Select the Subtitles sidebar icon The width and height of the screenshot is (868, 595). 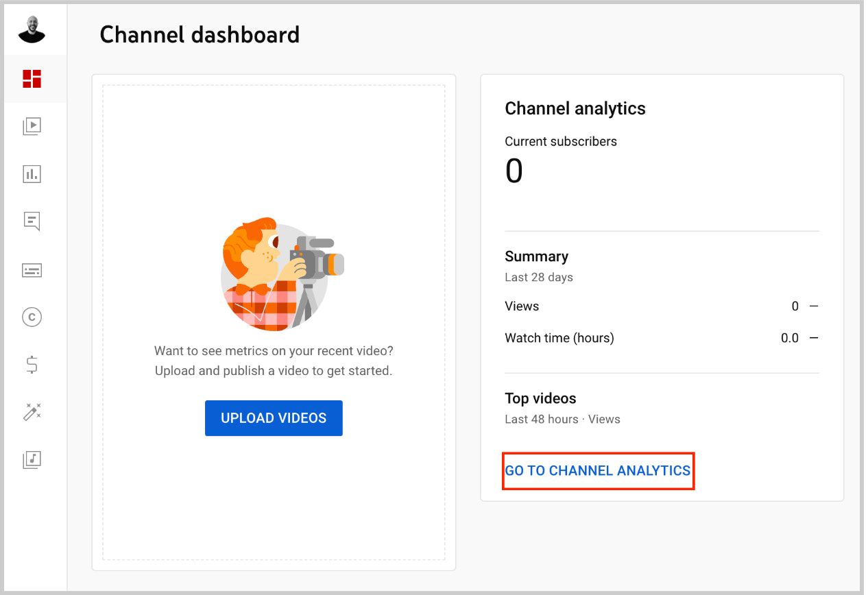(32, 270)
